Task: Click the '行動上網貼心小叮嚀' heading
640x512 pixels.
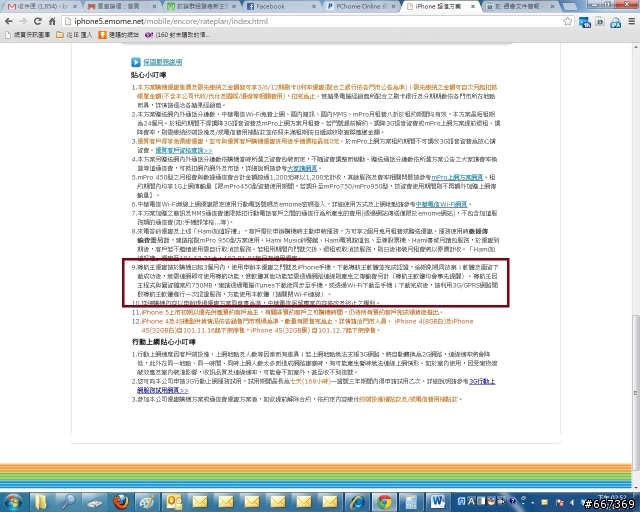Action: coord(164,342)
